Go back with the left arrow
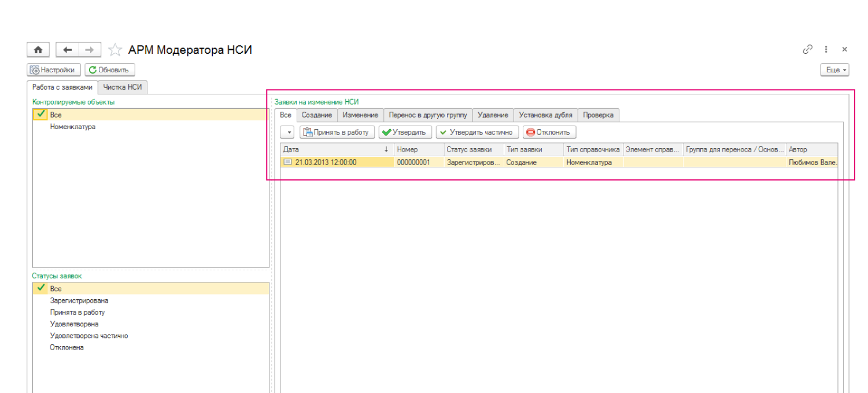 [67, 50]
